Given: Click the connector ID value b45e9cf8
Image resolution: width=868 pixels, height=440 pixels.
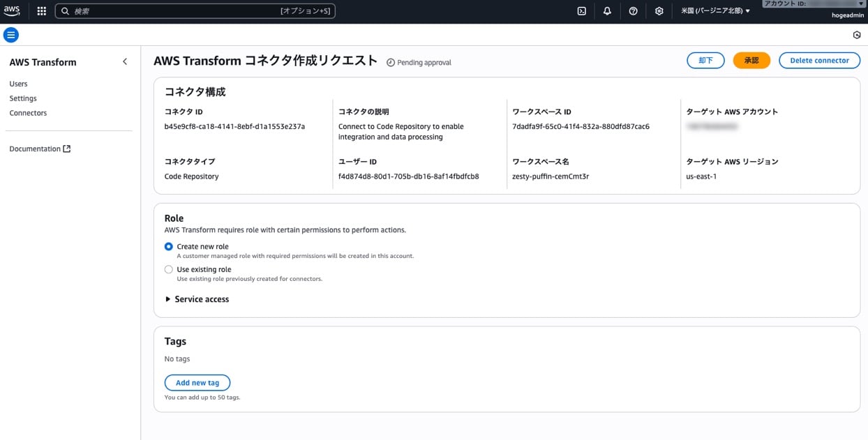Looking at the screenshot, I should [x=234, y=127].
